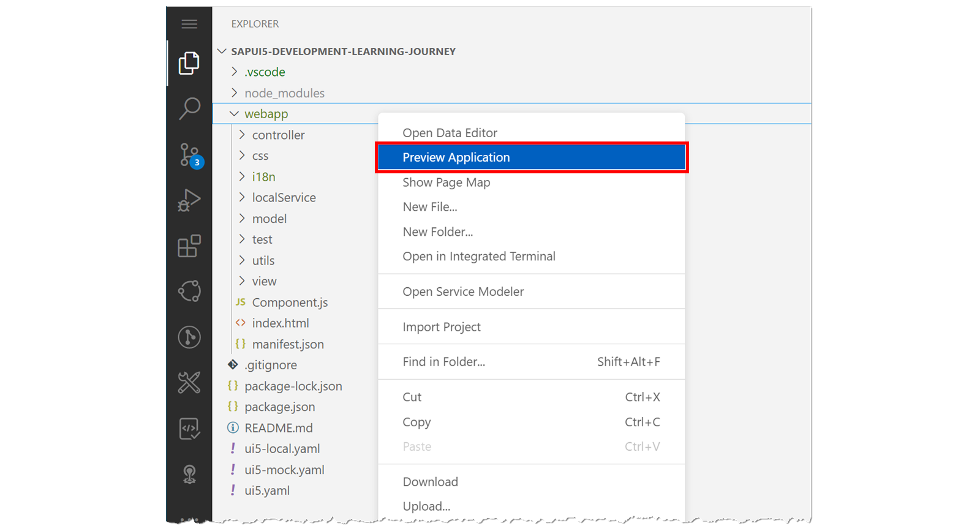
Task: Open the package-lock.json file
Action: point(293,386)
